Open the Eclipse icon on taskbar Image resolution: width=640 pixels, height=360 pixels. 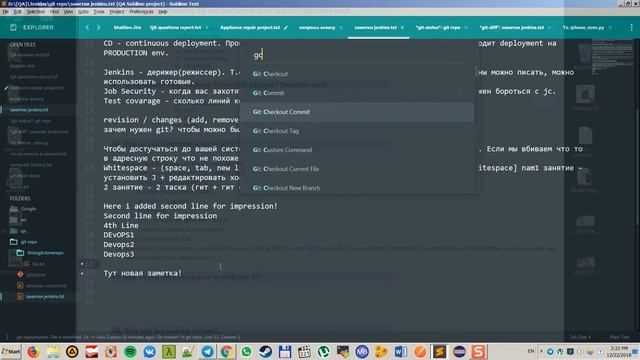point(459,351)
